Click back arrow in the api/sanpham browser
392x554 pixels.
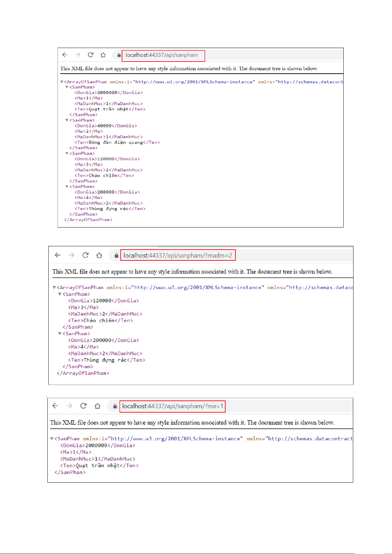[x=65, y=55]
